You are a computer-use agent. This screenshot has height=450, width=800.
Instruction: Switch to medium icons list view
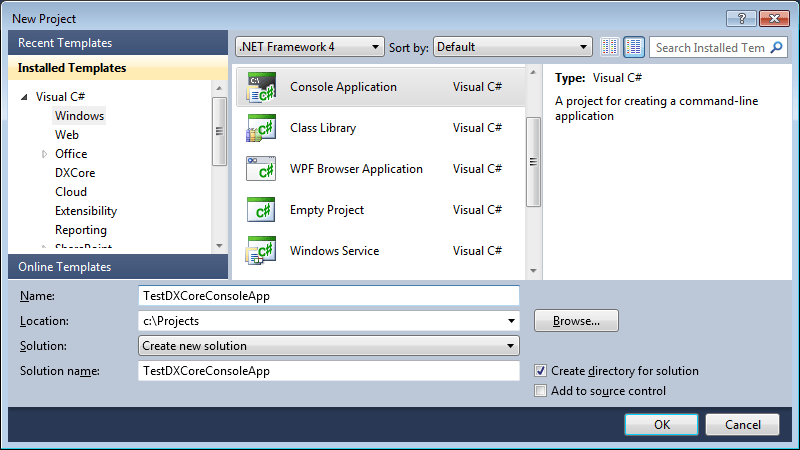tap(634, 47)
